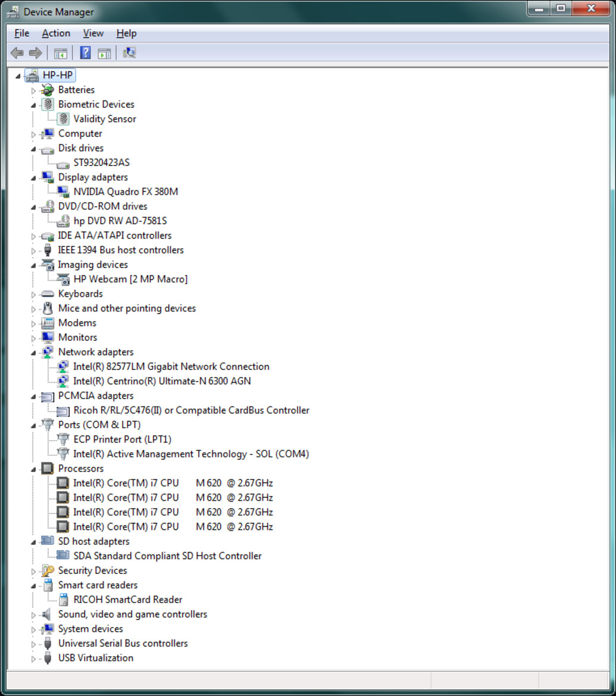Click the Smart card readers icon
The height and width of the screenshot is (696, 616).
coord(48,585)
